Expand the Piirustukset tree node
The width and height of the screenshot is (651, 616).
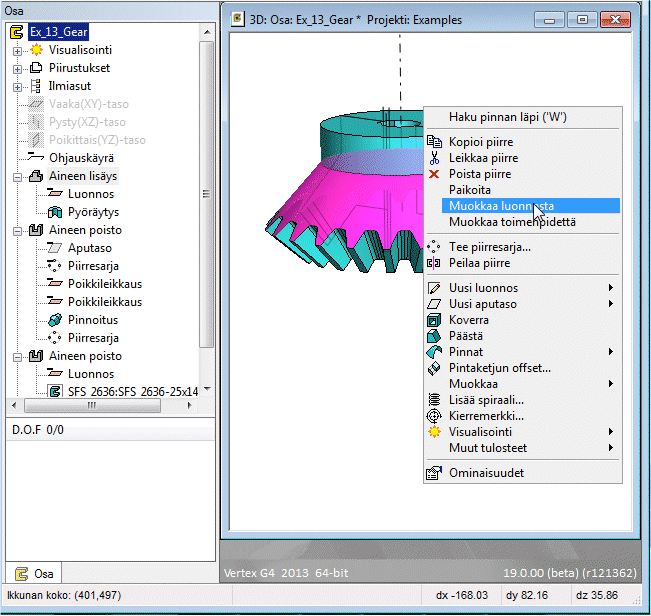[x=17, y=68]
